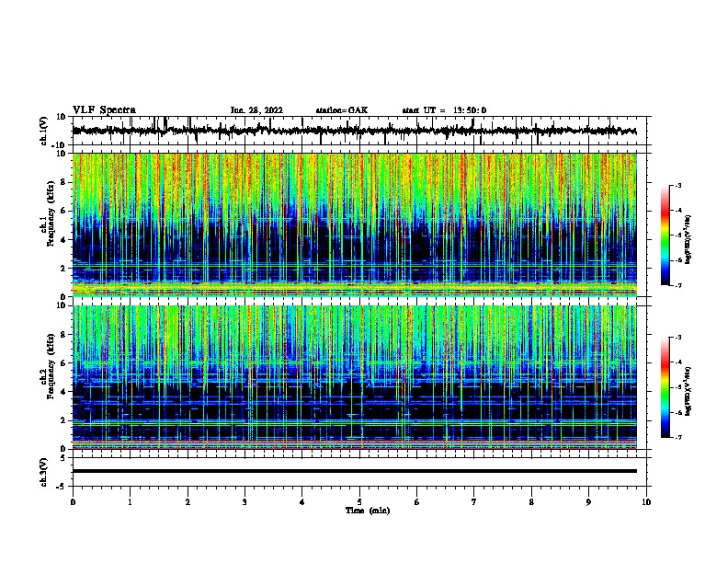Click the '8' kHz tick on ch.2 spectrogram

tap(63, 335)
